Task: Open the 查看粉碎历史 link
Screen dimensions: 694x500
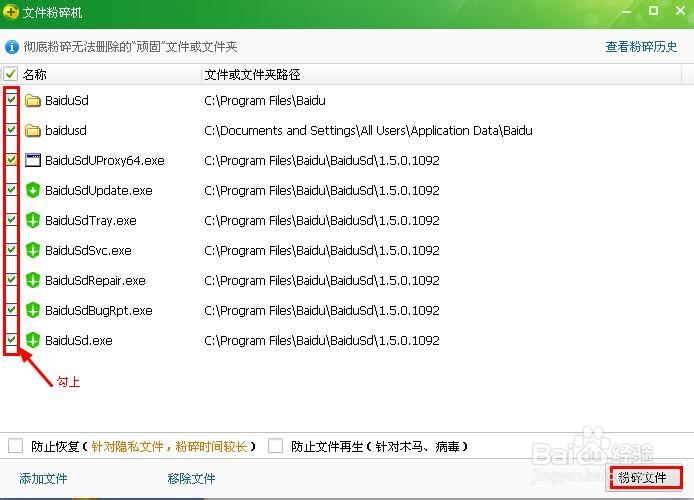Action: tap(641, 46)
